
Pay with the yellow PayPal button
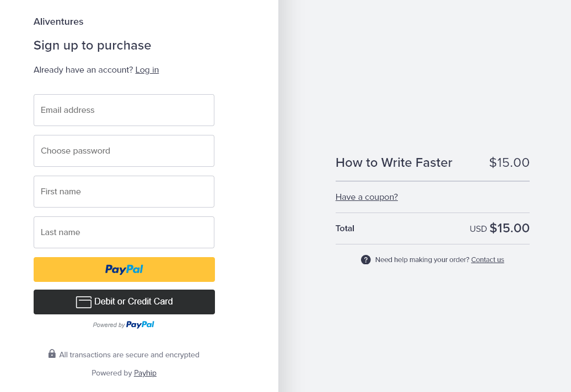point(124,269)
